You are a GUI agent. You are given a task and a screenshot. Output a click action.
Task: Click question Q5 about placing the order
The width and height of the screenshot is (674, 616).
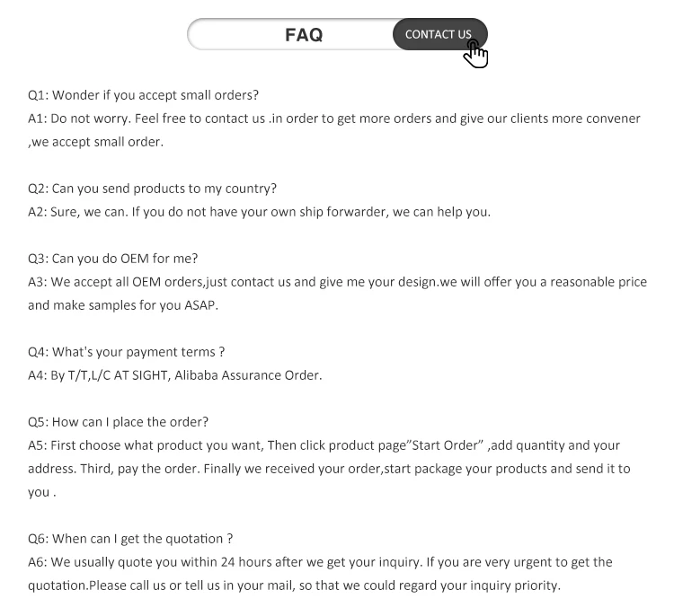pos(119,422)
